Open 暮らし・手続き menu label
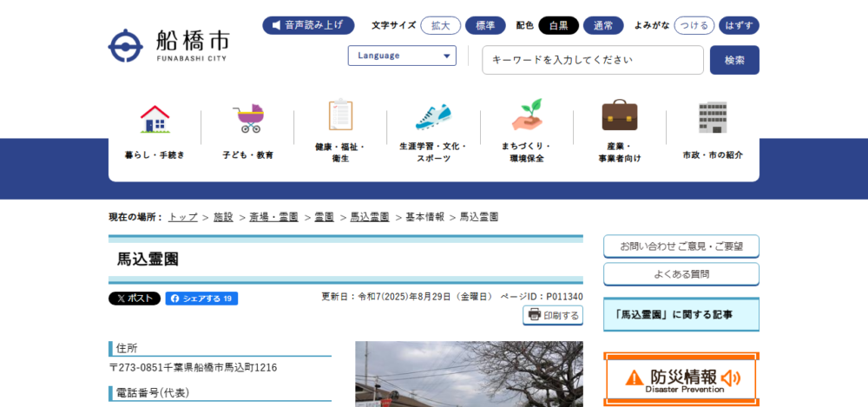This screenshot has width=868, height=407. pos(155,155)
